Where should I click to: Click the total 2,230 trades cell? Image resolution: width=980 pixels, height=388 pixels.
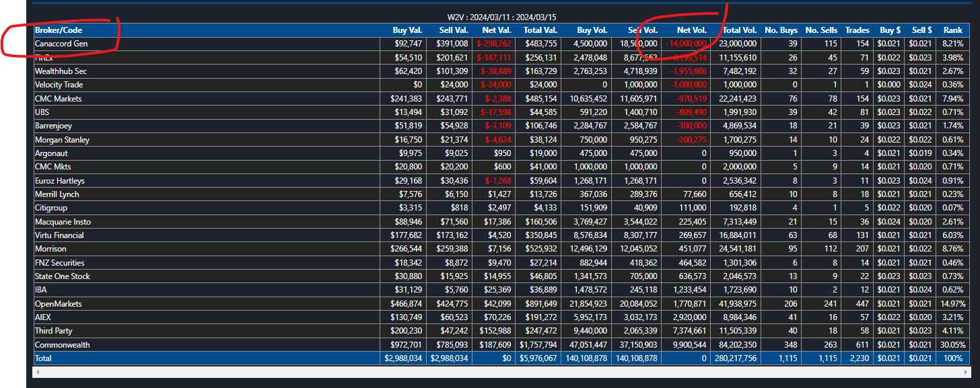point(860,358)
